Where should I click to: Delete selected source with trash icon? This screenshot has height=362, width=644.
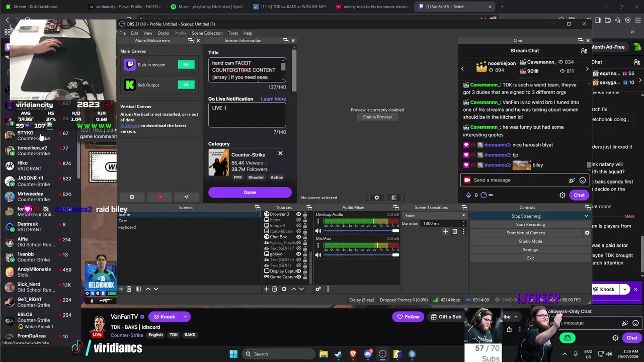[x=275, y=289]
